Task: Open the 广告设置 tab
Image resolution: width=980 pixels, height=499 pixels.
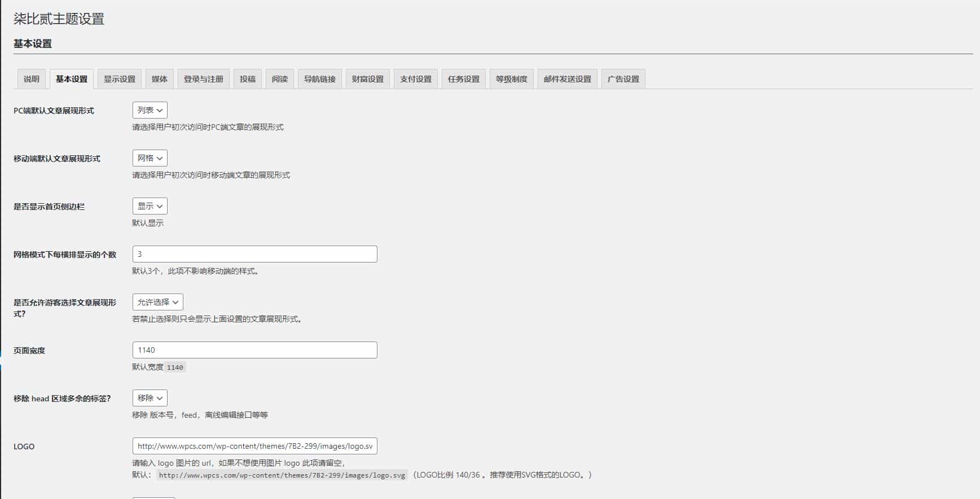Action: 623,79
